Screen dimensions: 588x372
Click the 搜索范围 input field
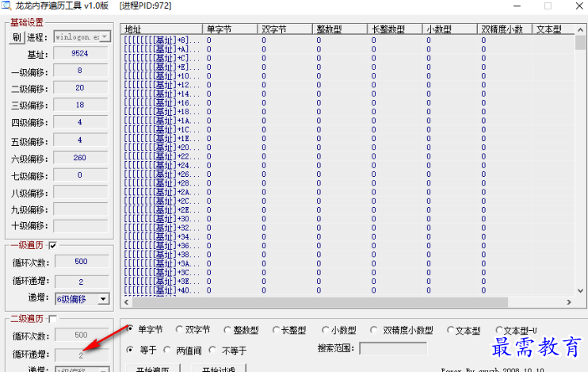tap(393, 348)
